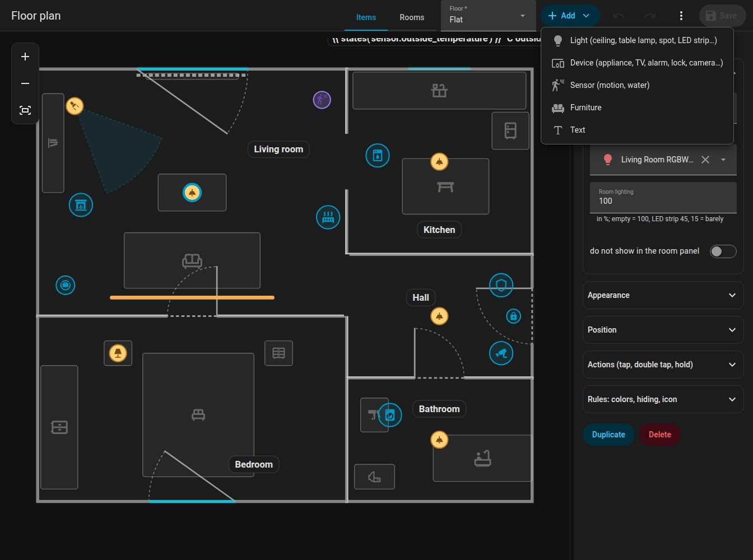753x560 pixels.
Task: Select the ceiling light over kitchen table
Action: click(439, 162)
